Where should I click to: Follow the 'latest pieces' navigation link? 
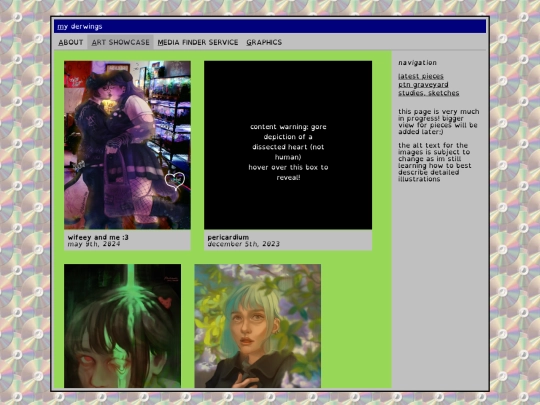(421, 76)
